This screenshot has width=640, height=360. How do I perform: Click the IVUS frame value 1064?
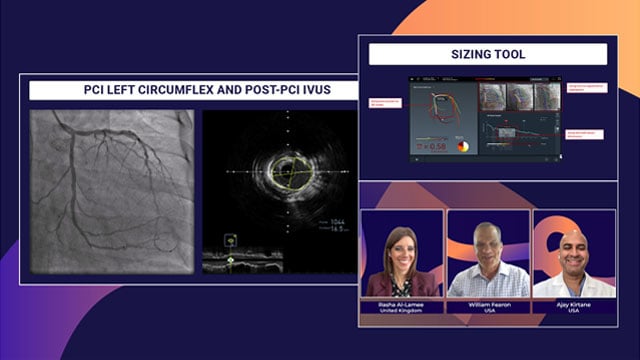click(337, 222)
